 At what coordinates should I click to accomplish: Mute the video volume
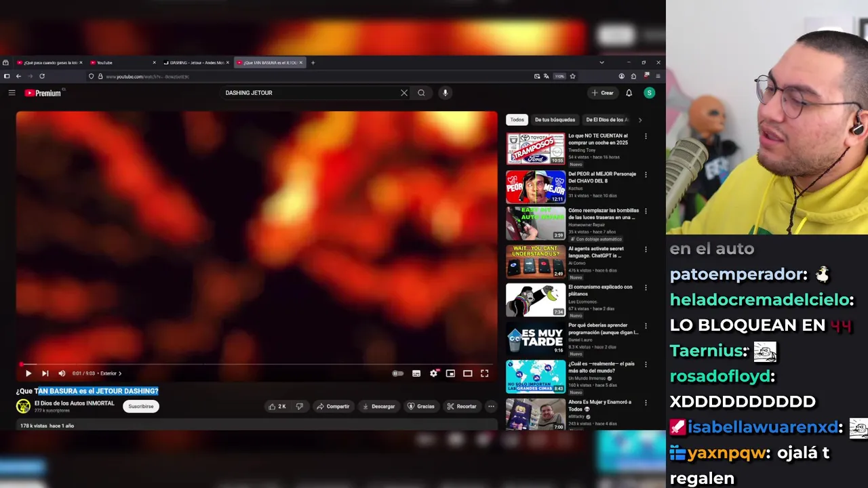(x=62, y=373)
